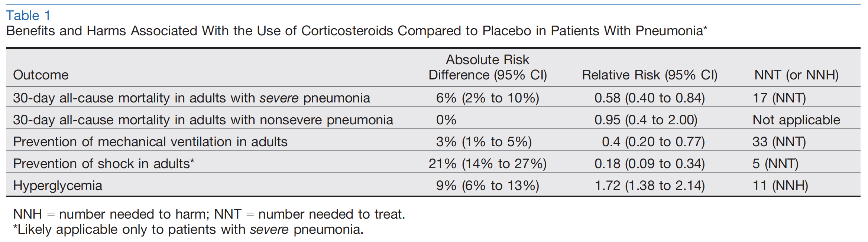Select the nonsevere pneumonia mortality row label
This screenshot has height=242, width=868.
click(x=203, y=120)
